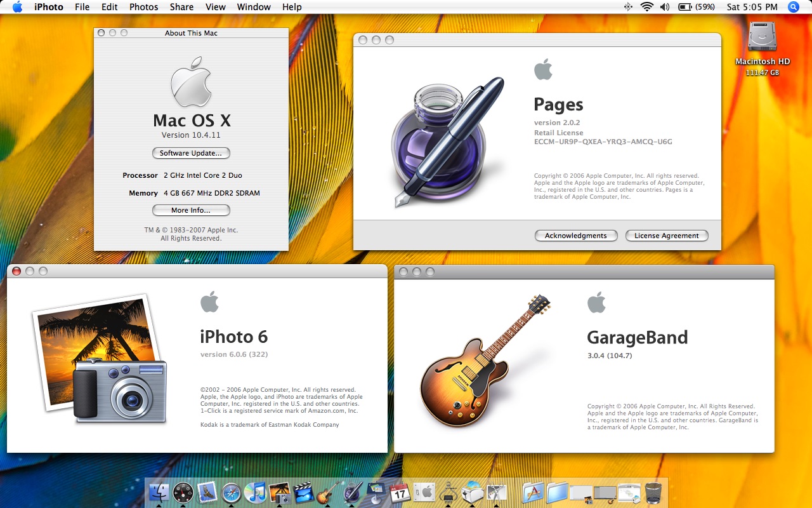This screenshot has height=508, width=812.
Task: Open the Share menu
Action: tap(181, 7)
